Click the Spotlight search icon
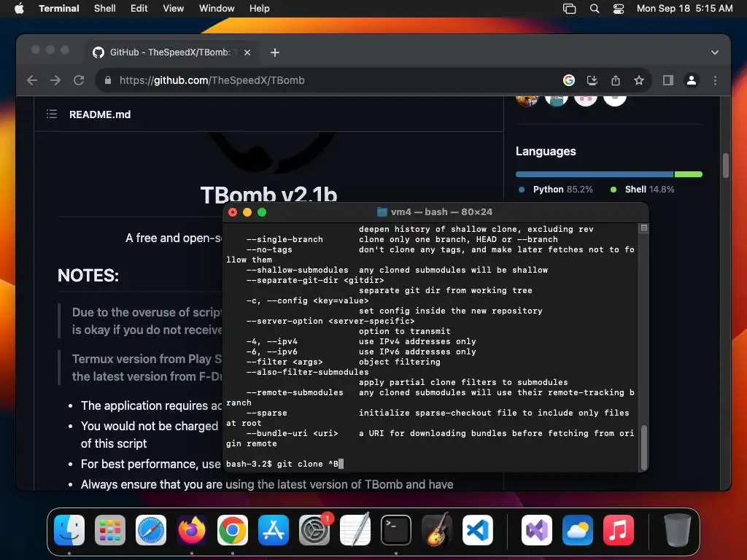Viewport: 747px width, 560px height. [x=594, y=8]
